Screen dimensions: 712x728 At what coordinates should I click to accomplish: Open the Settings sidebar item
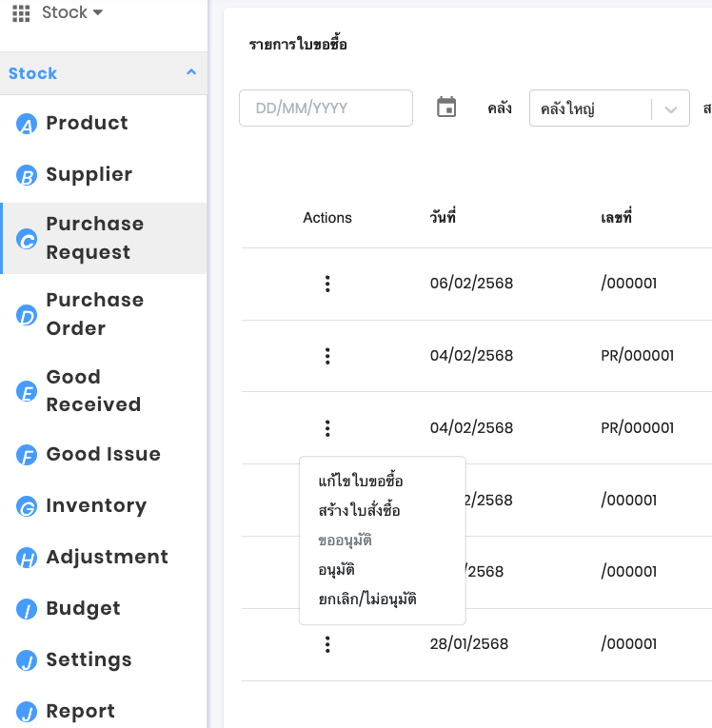pos(89,659)
